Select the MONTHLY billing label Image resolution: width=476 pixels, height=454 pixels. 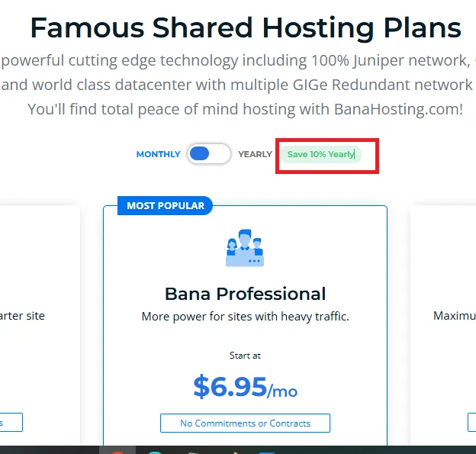point(158,154)
